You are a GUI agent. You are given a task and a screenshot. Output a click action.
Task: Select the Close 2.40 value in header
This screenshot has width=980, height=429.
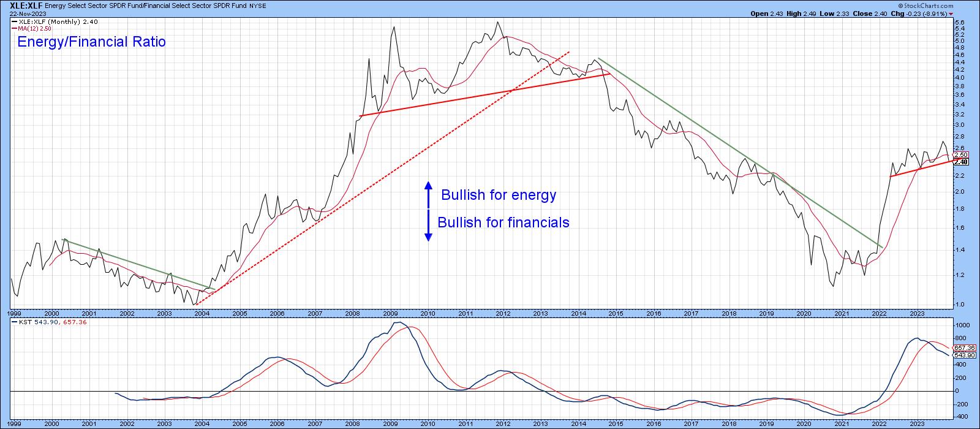pos(870,13)
